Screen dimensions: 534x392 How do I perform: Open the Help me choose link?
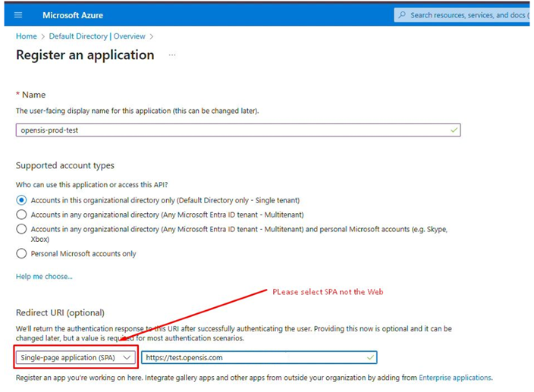coord(44,277)
